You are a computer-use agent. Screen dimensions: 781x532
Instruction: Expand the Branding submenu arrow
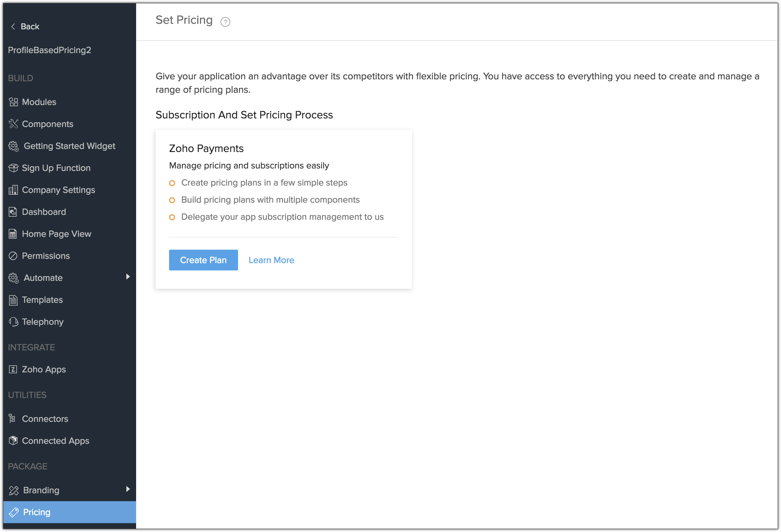[x=128, y=489]
